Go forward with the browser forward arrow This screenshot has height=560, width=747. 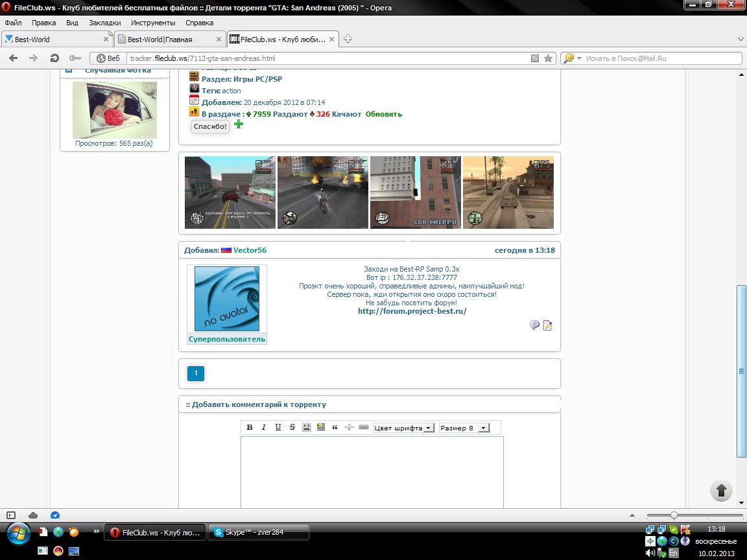[x=33, y=58]
